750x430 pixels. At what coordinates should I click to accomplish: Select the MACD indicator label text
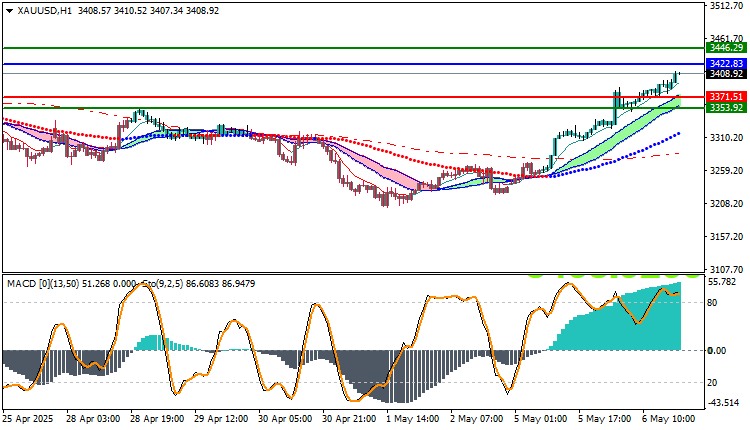point(71,284)
